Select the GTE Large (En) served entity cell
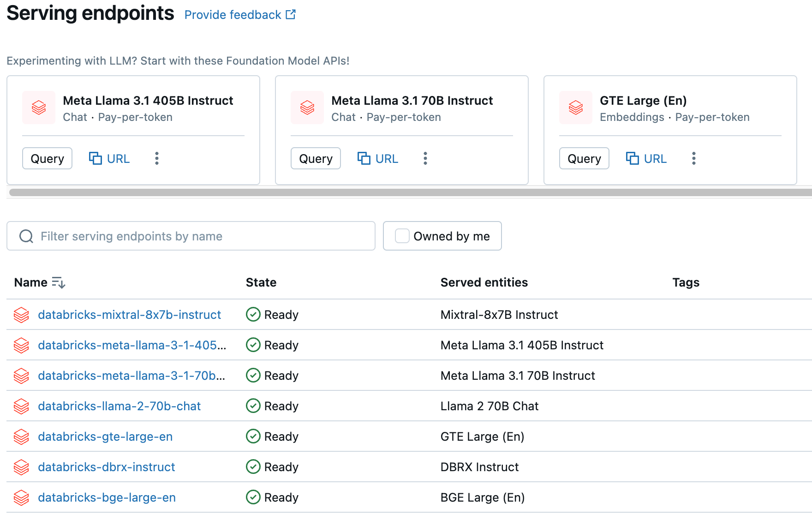 click(x=482, y=437)
